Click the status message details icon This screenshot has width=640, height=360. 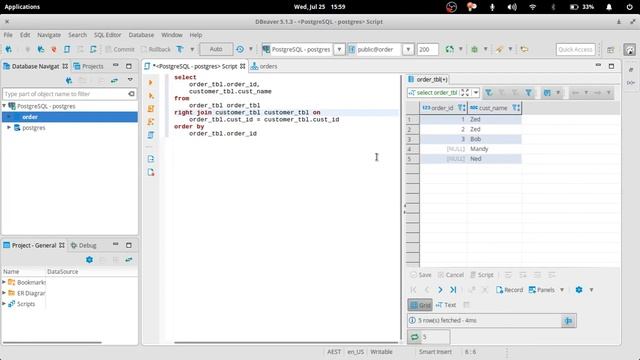pyautogui.click(x=568, y=321)
